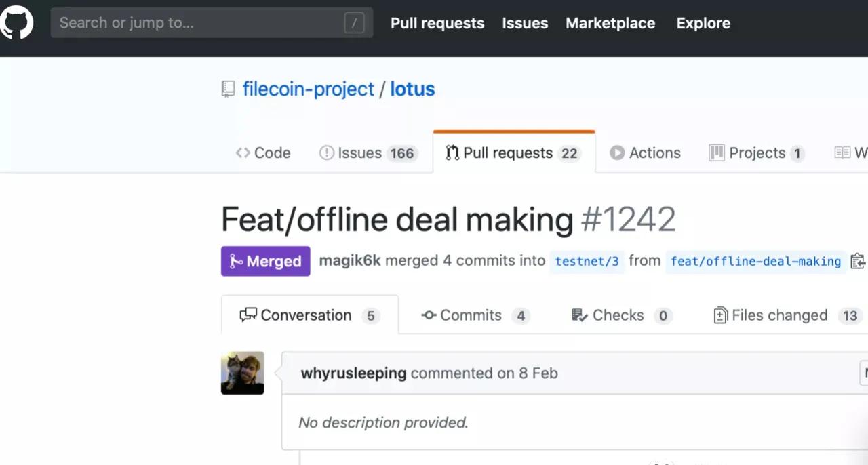Click the Actions play icon
Screen dimensions: 868x465
617,153
